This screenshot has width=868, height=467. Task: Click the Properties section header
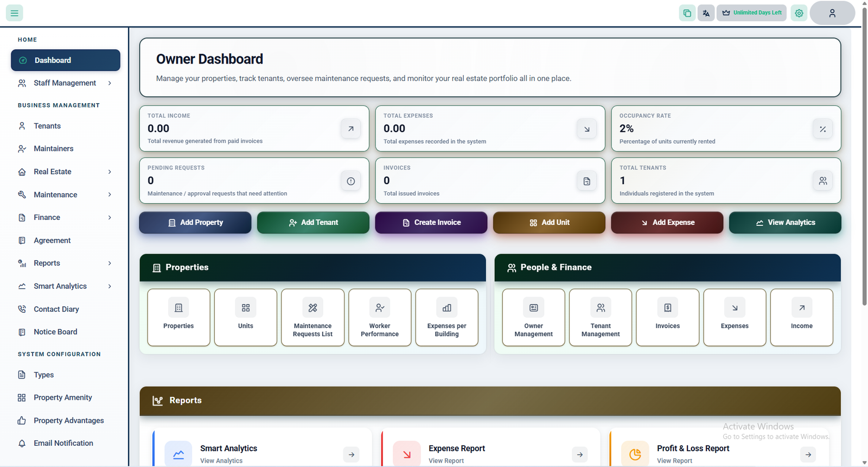[x=312, y=268]
